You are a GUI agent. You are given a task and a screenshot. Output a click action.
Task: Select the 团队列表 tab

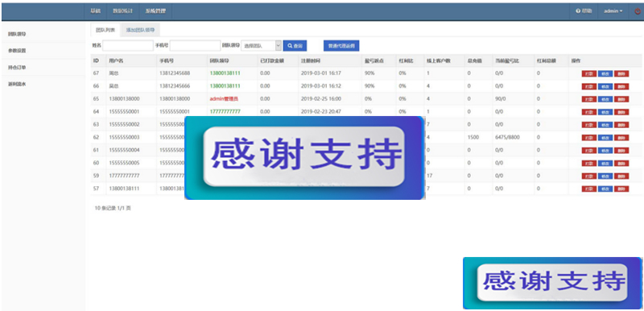(105, 30)
